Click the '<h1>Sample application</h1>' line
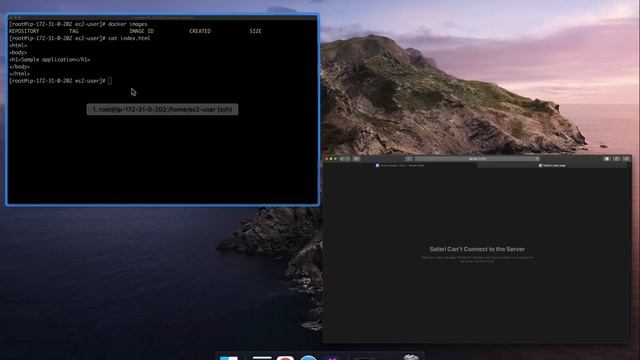Viewport: 640px width, 360px height. click(49, 60)
